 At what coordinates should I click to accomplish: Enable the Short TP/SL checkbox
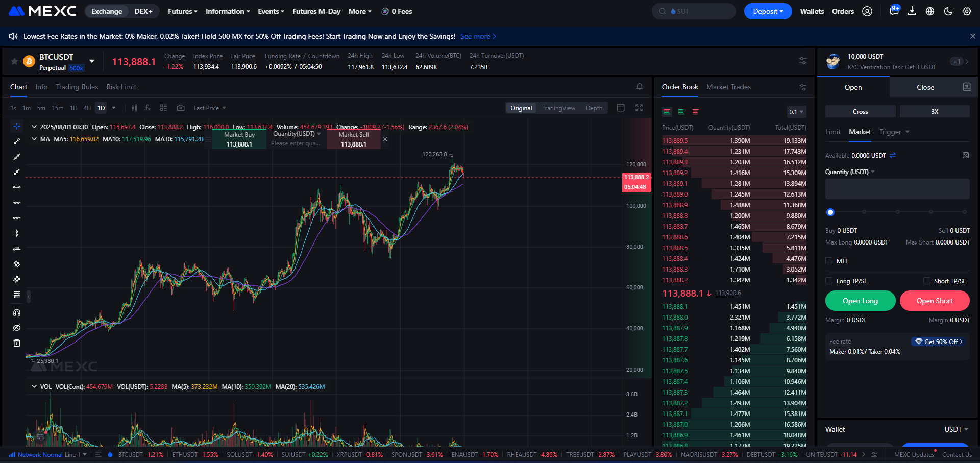[927, 281]
